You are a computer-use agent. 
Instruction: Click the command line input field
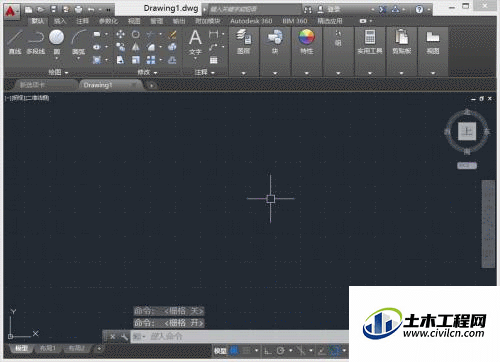pos(240,336)
